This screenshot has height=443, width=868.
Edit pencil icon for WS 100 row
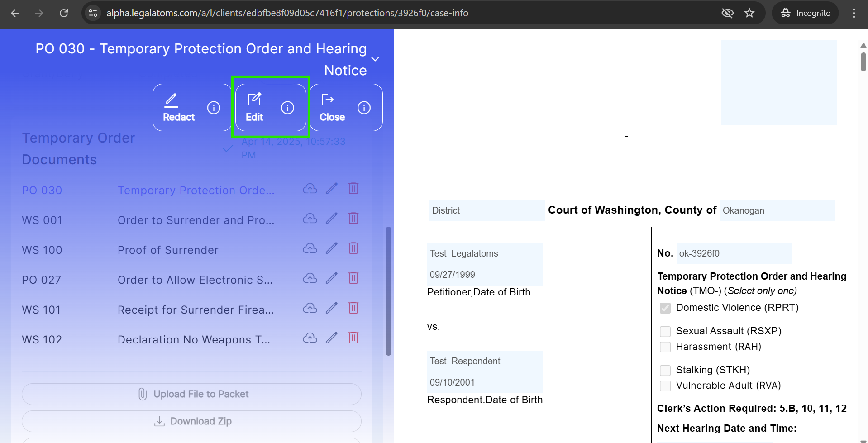coord(332,248)
